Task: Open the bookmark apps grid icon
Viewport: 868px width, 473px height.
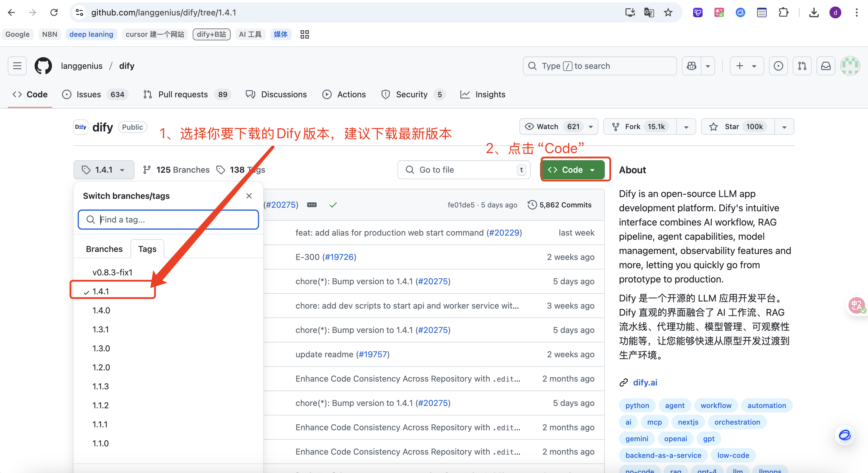Action: click(x=305, y=34)
